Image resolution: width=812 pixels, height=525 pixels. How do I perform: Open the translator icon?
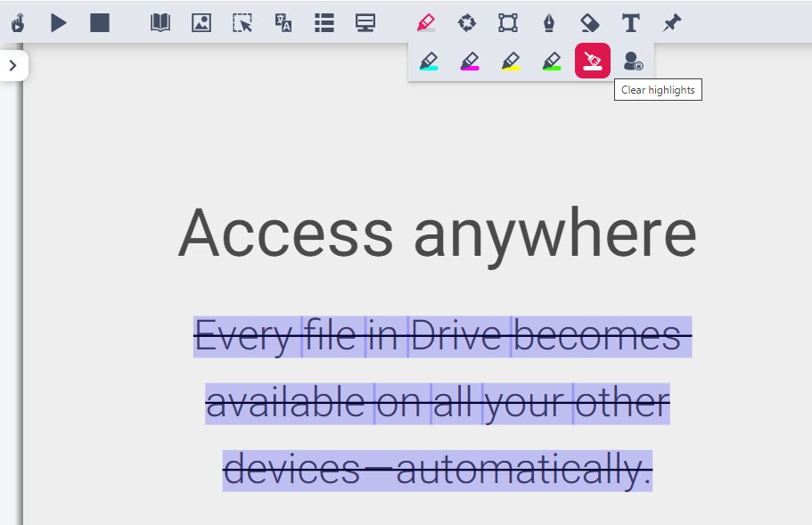pyautogui.click(x=283, y=23)
